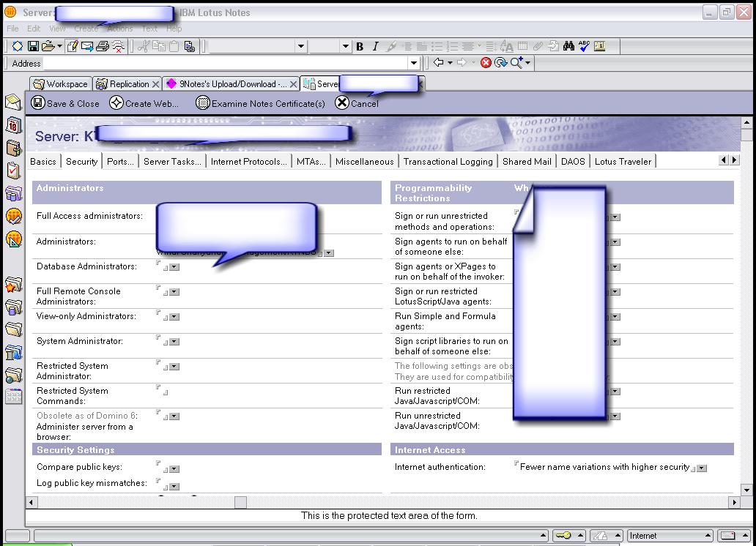Viewport: 756px width, 546px height.
Task: Toggle Italic formatting
Action: pyautogui.click(x=375, y=46)
